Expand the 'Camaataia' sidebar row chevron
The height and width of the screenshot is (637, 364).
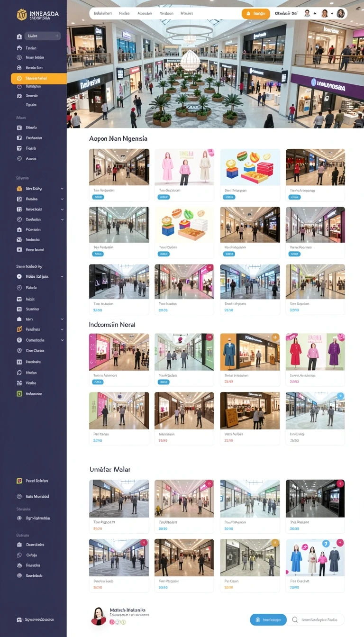tap(62, 340)
